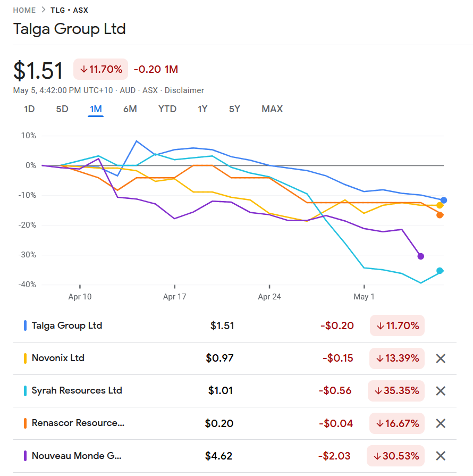
Task: Remove Nouveau Monde comparison with X
Action: tap(440, 456)
